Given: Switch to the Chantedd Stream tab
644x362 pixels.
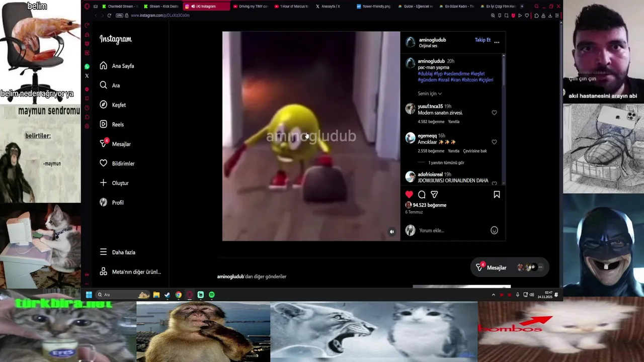Looking at the screenshot, I should 119,7.
